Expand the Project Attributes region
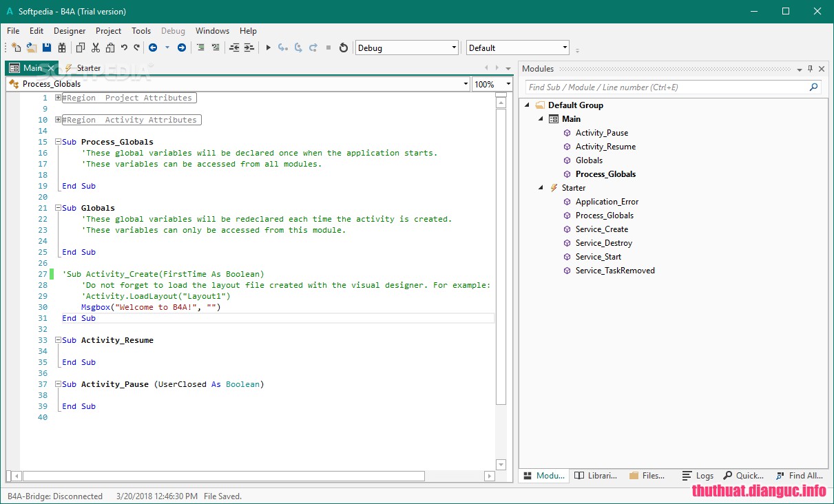The width and height of the screenshot is (834, 504). pyautogui.click(x=59, y=98)
